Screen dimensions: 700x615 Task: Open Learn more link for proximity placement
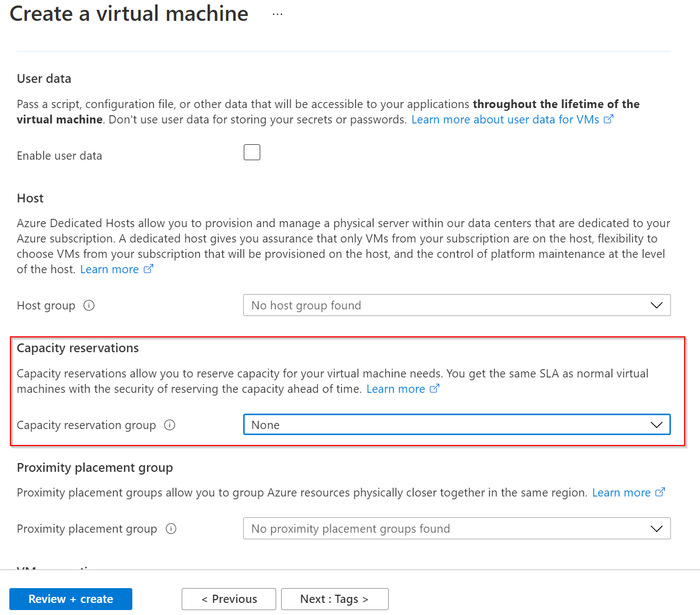[621, 493]
